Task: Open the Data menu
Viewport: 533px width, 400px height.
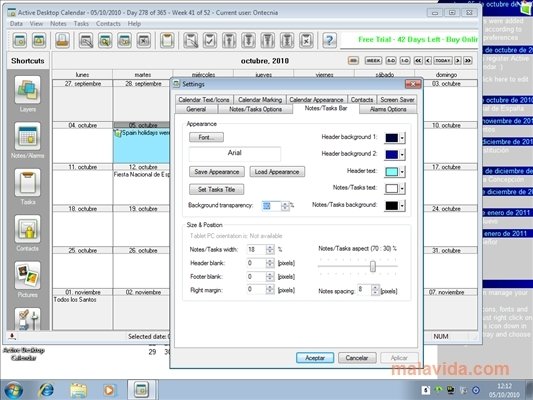Action: pyautogui.click(x=16, y=23)
